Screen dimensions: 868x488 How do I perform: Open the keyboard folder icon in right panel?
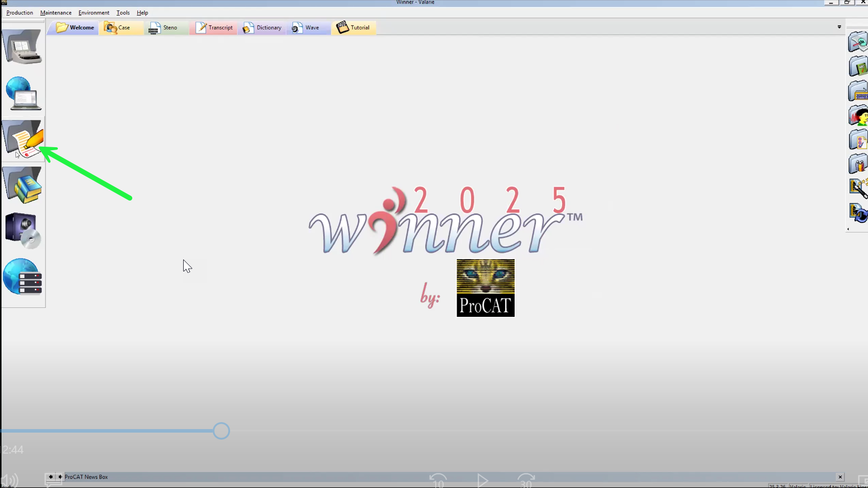(858, 91)
